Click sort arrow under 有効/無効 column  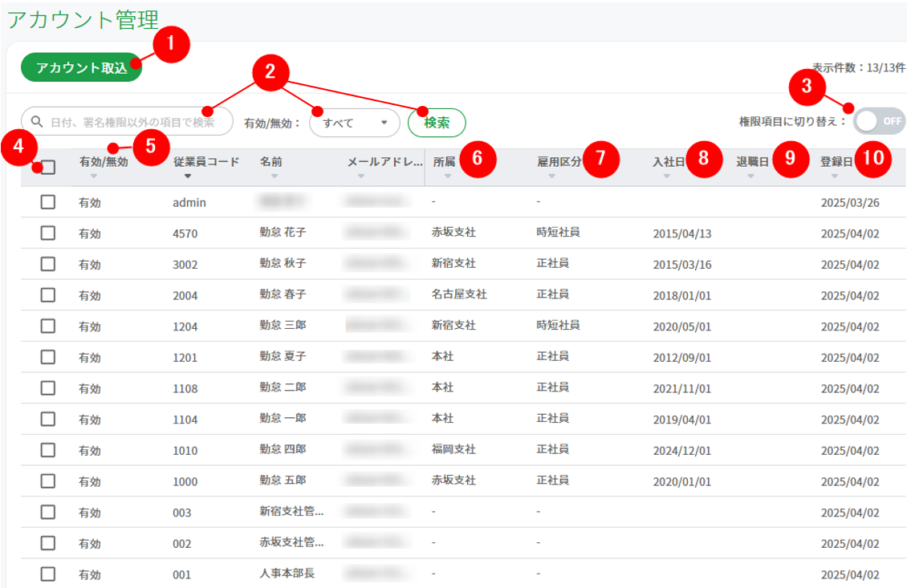pyautogui.click(x=94, y=176)
